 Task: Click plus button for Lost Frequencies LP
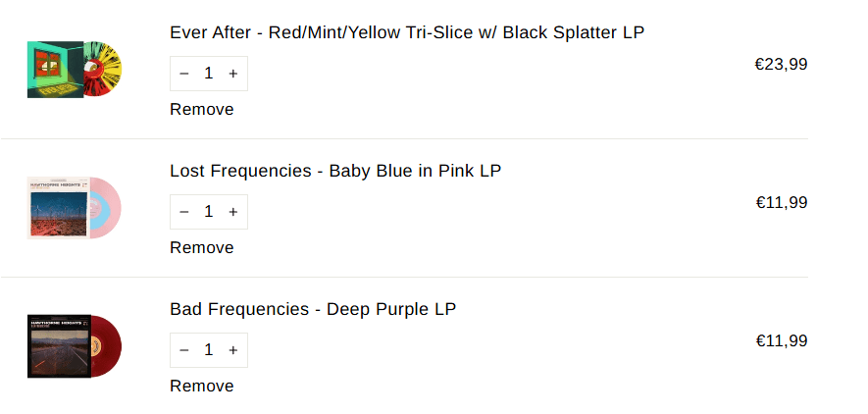(232, 212)
